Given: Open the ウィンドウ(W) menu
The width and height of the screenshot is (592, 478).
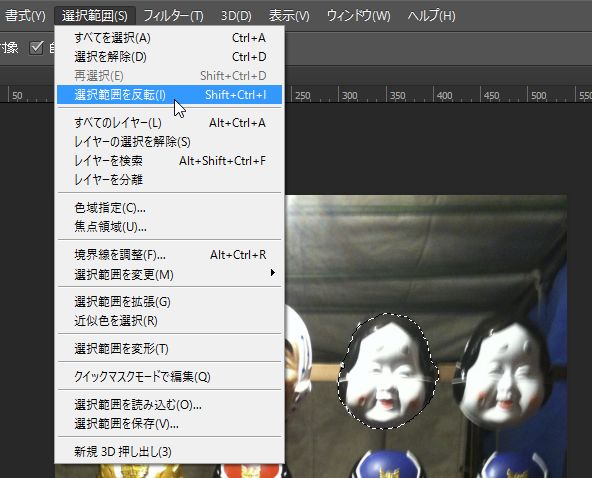Looking at the screenshot, I should [358, 15].
